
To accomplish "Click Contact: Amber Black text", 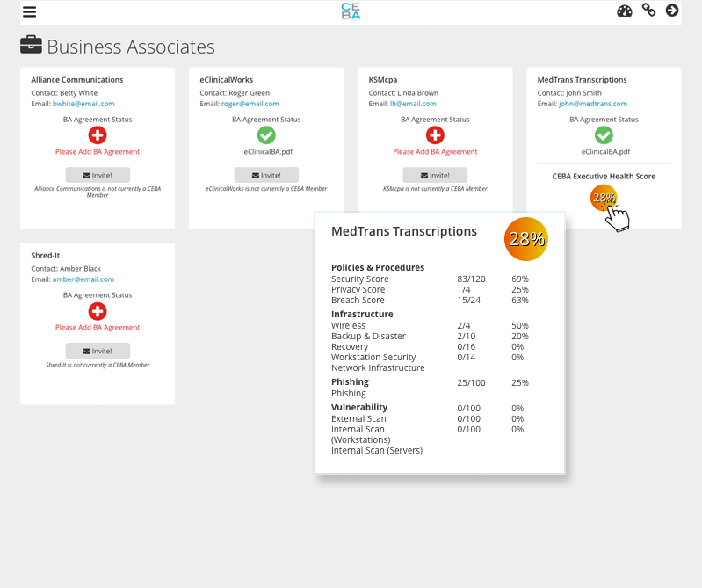I will [66, 269].
